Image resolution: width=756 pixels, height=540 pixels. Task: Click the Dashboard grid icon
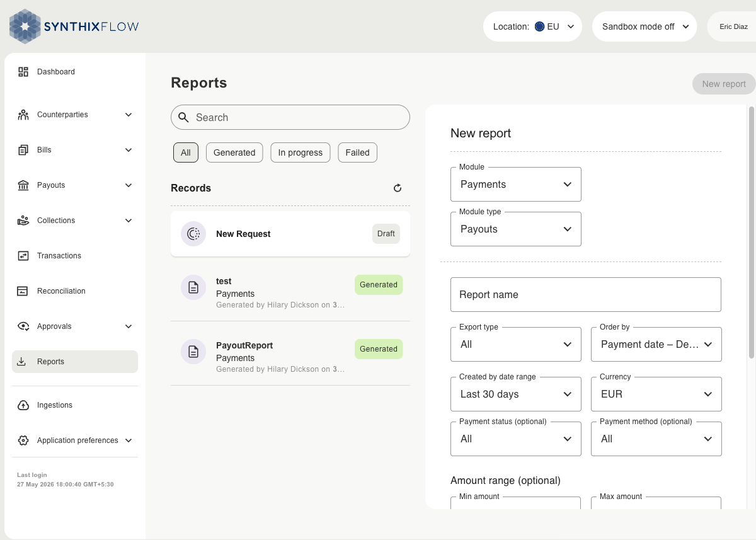pos(23,72)
